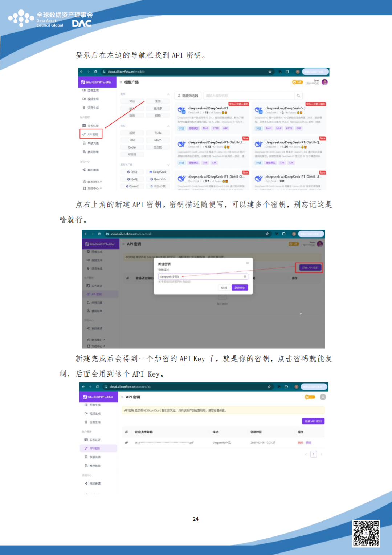Image resolution: width=392 pixels, height=555 pixels.
Task: Toggle the eye icon on the sk-a key row
Action: (x=126, y=443)
